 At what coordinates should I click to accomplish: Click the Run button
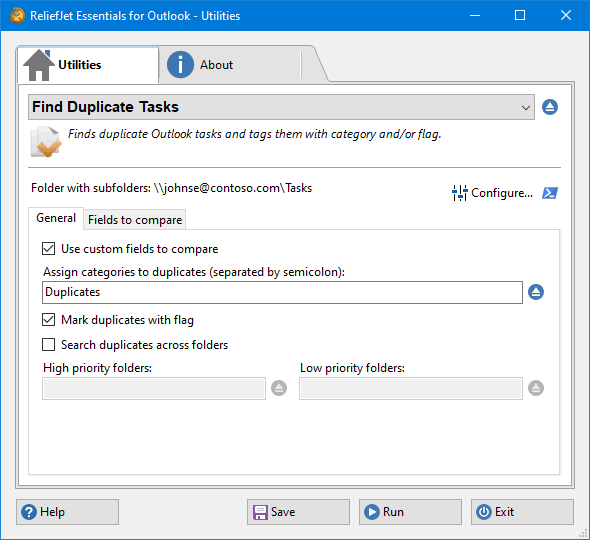pos(410,512)
